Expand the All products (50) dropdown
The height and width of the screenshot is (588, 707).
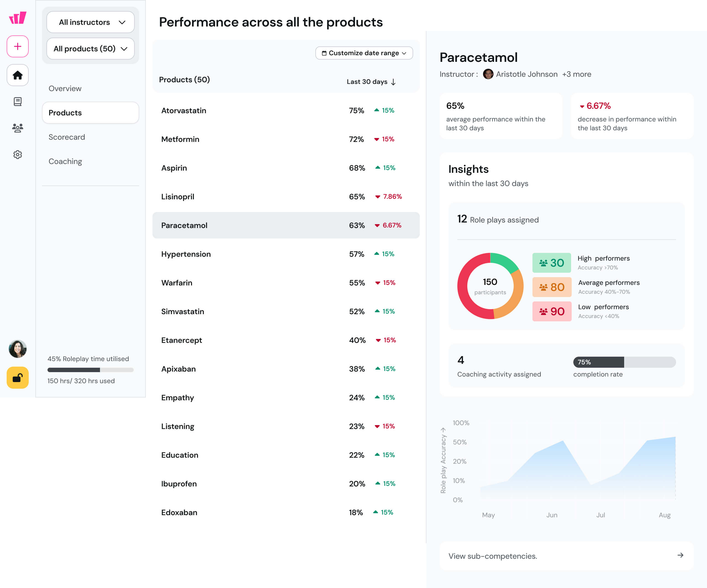90,49
